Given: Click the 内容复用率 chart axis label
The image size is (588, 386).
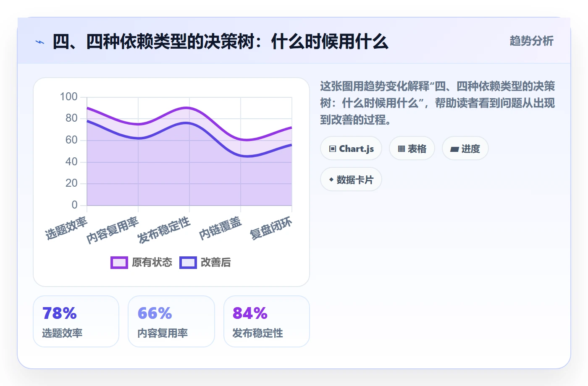Looking at the screenshot, I should 113,230.
